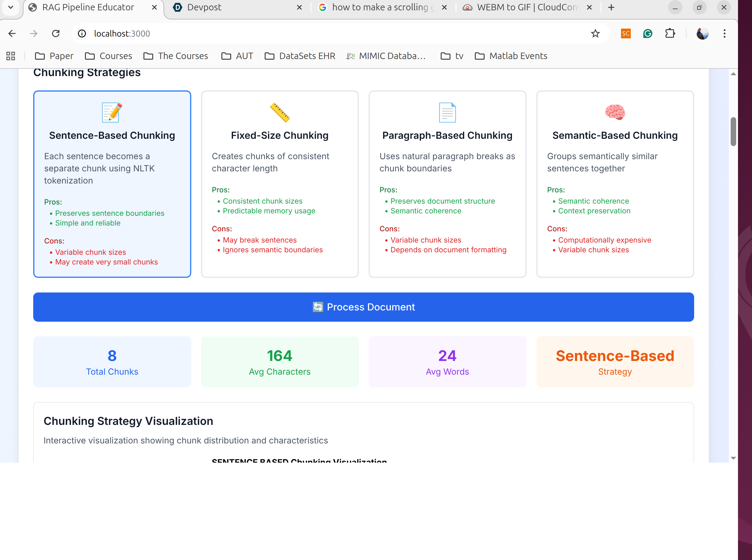Reload the localhost page
Viewport: 752px width, 560px height.
tap(56, 33)
